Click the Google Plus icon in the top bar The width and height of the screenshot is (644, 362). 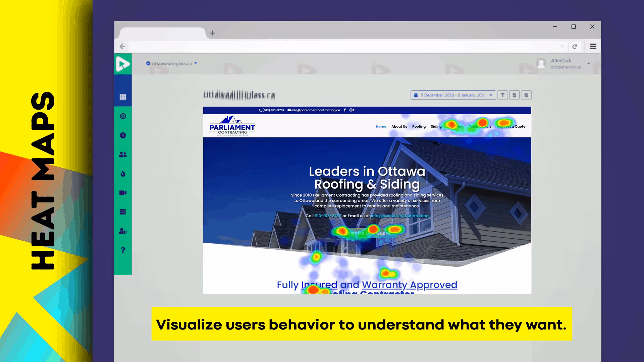[352, 110]
